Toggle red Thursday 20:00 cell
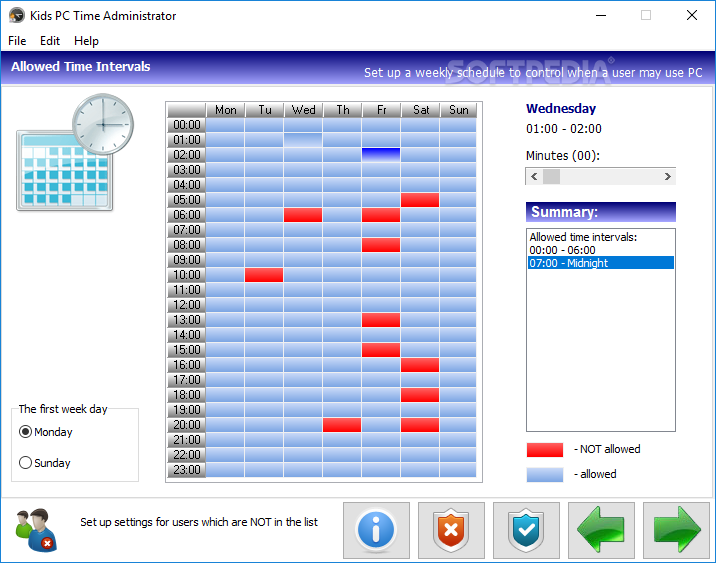The width and height of the screenshot is (716, 563). pyautogui.click(x=342, y=425)
